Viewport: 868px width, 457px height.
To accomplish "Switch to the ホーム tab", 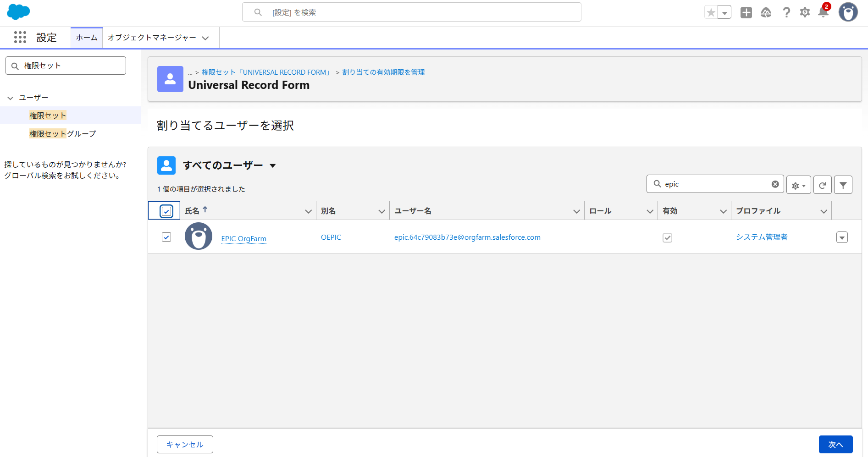I will (x=87, y=38).
